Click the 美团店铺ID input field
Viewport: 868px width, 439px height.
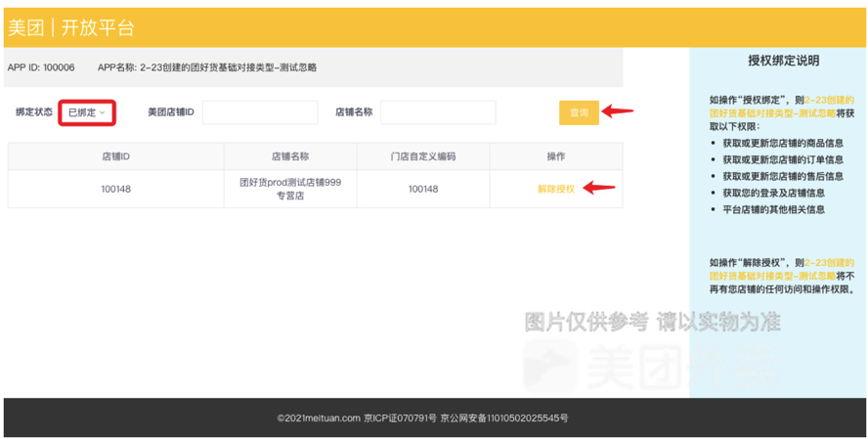pyautogui.click(x=260, y=112)
